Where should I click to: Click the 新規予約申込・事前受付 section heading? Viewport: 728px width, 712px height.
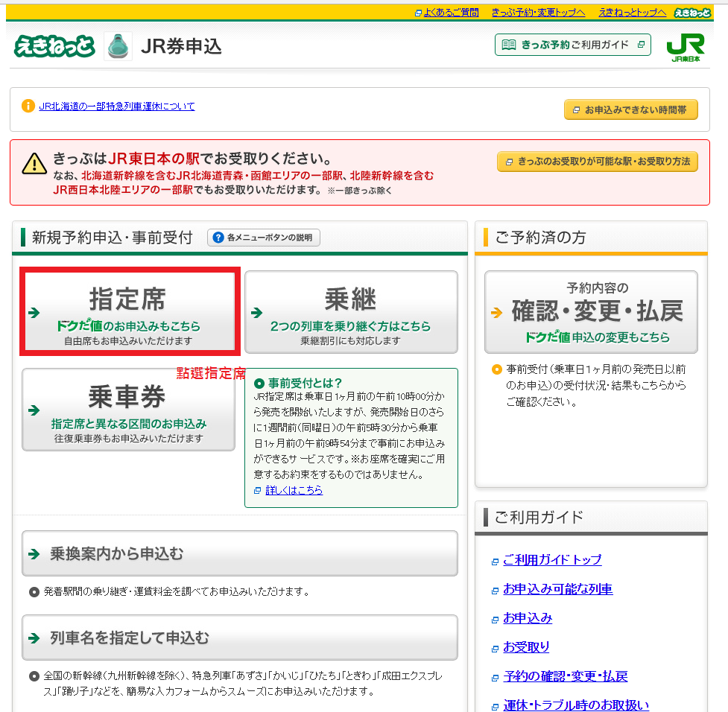[112, 237]
